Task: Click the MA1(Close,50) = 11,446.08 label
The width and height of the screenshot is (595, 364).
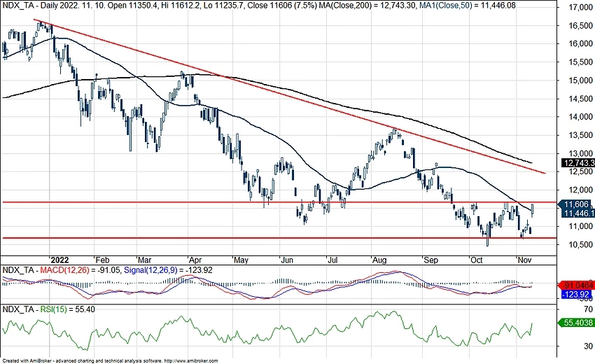Action: 468,6
